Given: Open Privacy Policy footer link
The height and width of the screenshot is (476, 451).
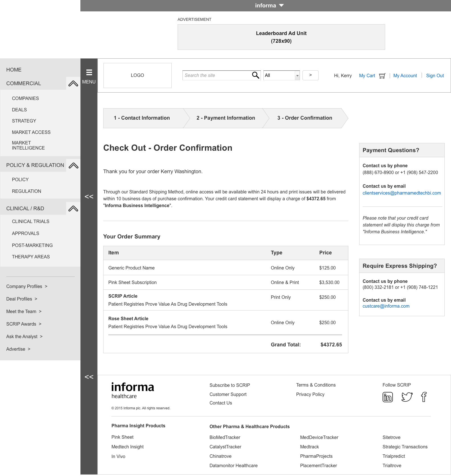Looking at the screenshot, I should pyautogui.click(x=310, y=395).
